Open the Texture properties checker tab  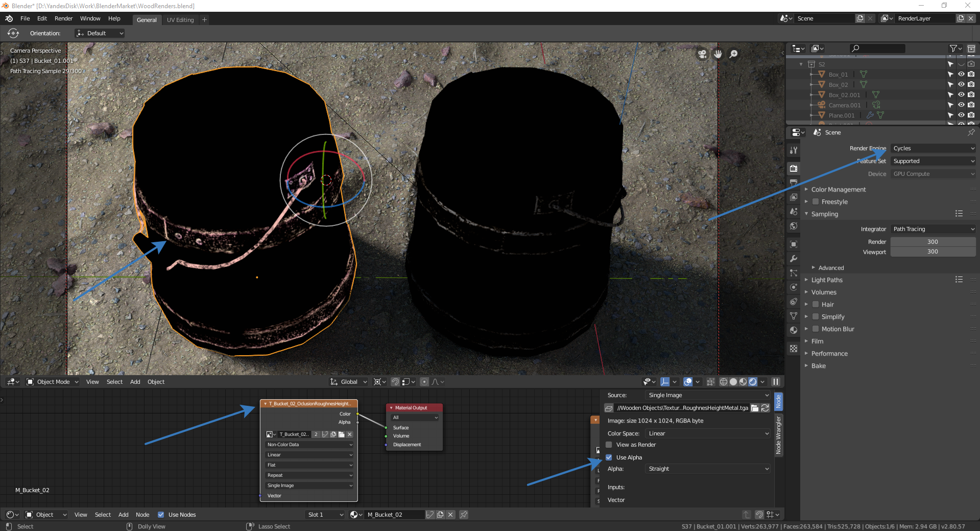(x=793, y=349)
